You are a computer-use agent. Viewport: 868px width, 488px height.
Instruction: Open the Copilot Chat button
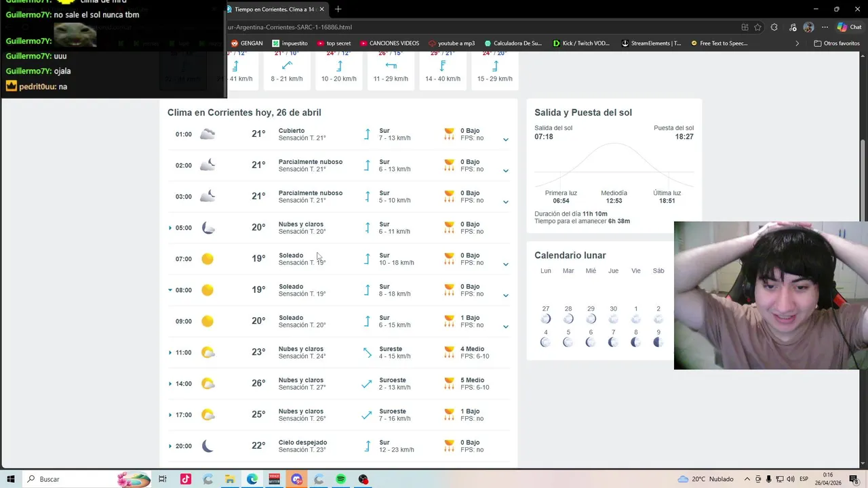[849, 27]
